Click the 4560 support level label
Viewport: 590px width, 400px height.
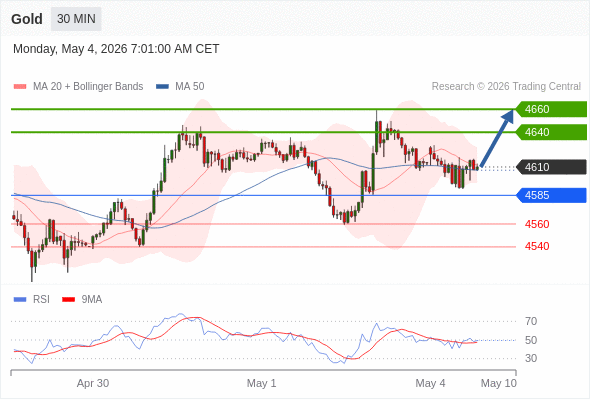click(x=537, y=224)
